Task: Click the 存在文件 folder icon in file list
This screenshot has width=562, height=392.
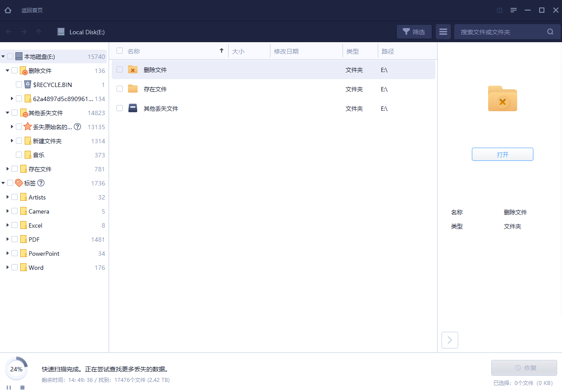Action: pyautogui.click(x=133, y=89)
